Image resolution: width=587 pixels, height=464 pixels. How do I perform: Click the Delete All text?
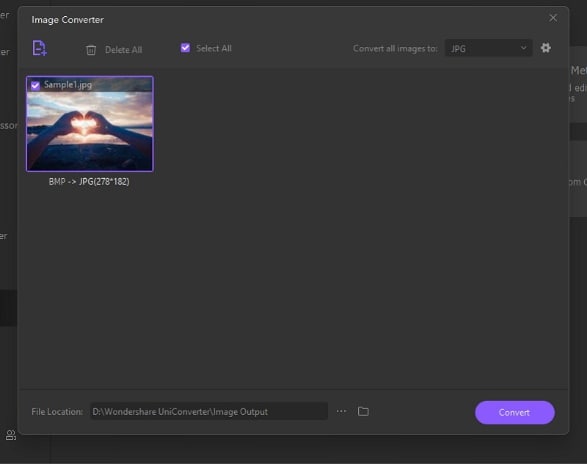pos(124,50)
